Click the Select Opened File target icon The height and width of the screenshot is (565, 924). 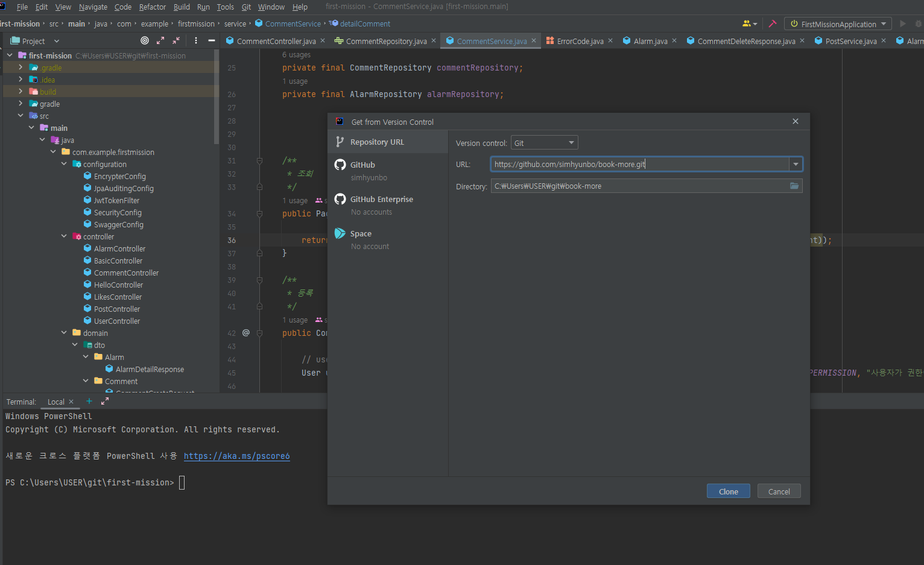(145, 40)
